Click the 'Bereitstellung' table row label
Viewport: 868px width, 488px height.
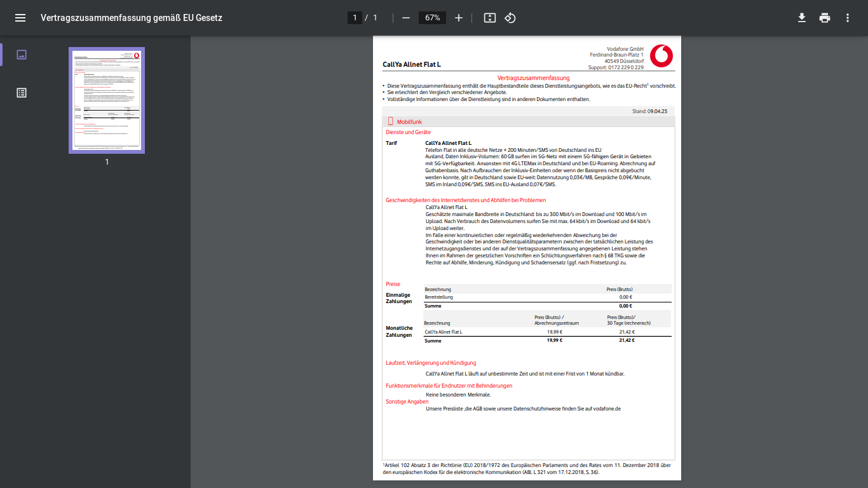[438, 297]
